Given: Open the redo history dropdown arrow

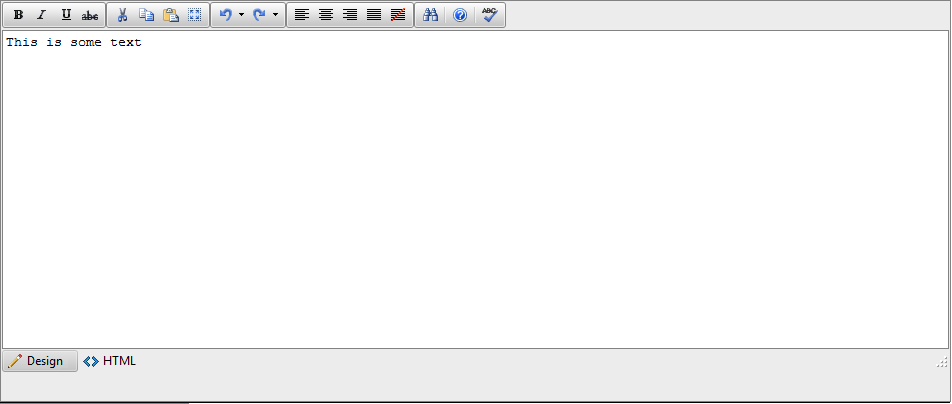Looking at the screenshot, I should click(275, 15).
